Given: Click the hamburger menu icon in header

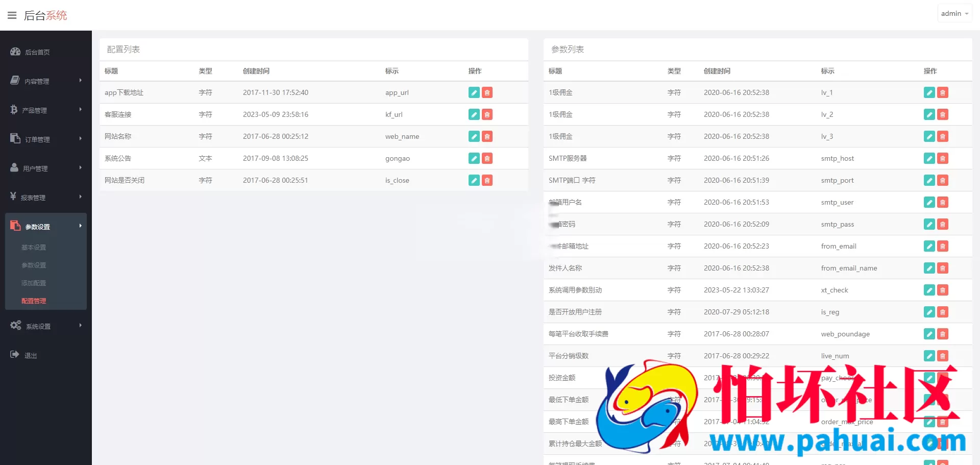Looking at the screenshot, I should pyautogui.click(x=12, y=15).
